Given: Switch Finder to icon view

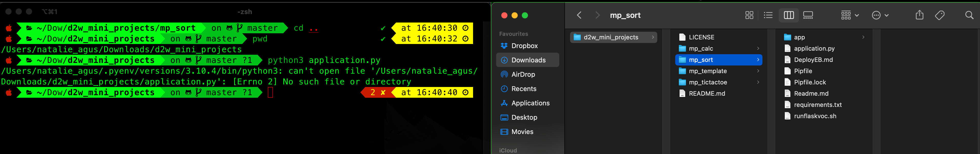Looking at the screenshot, I should tap(749, 15).
